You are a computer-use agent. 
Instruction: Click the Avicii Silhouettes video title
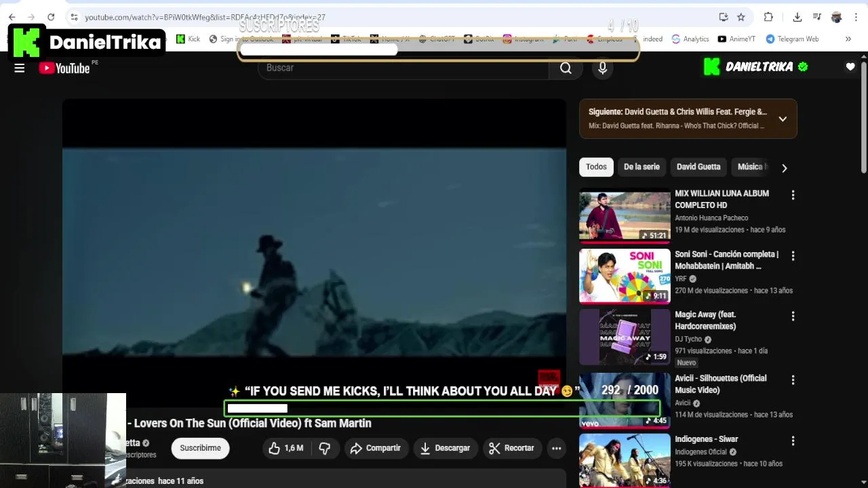(x=720, y=384)
